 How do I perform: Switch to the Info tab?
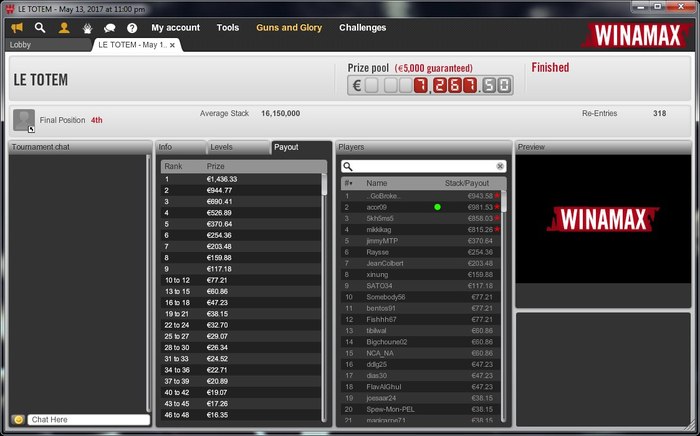181,147
